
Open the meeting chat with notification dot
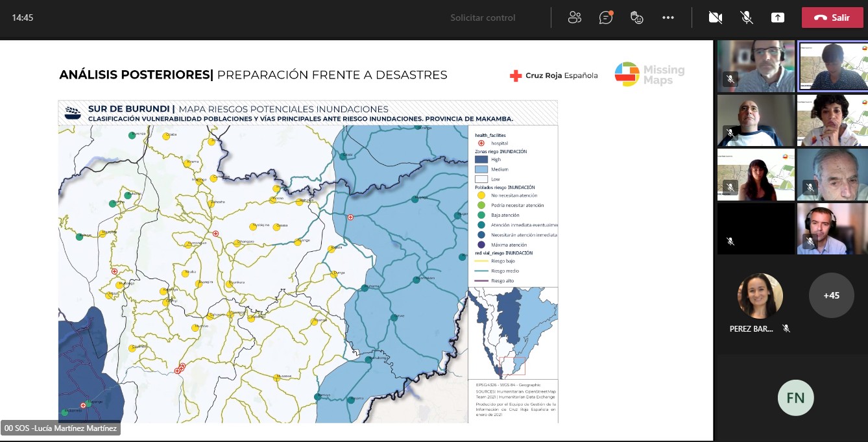[x=606, y=18]
